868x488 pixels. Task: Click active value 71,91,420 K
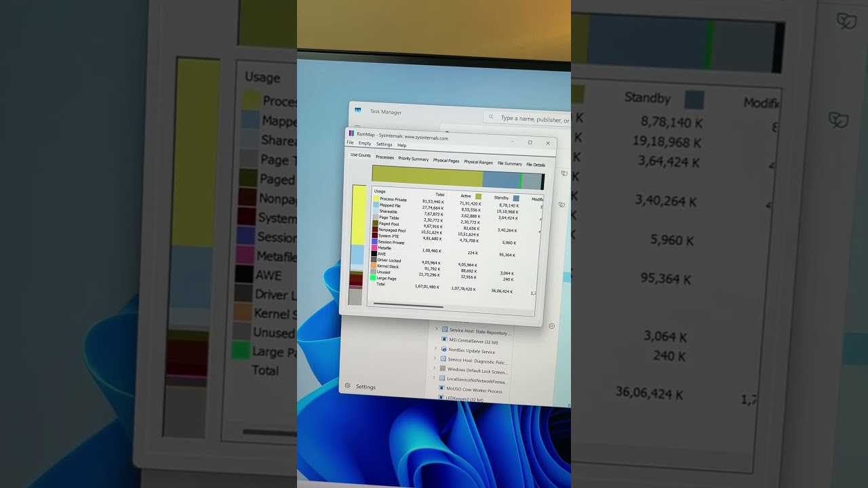pos(470,203)
